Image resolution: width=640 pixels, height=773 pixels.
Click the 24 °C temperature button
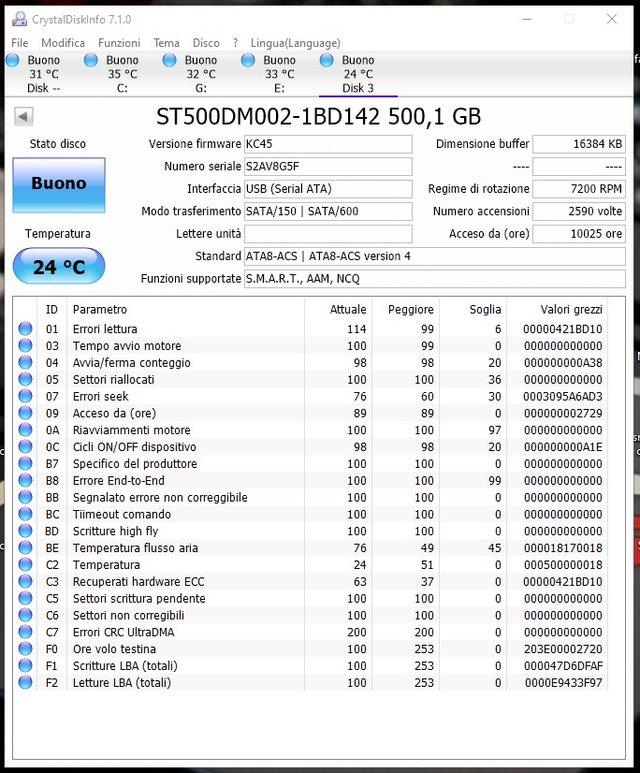point(59,266)
